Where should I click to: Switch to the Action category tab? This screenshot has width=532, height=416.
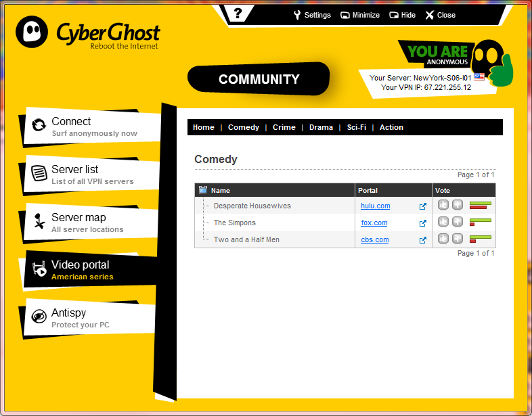[391, 127]
